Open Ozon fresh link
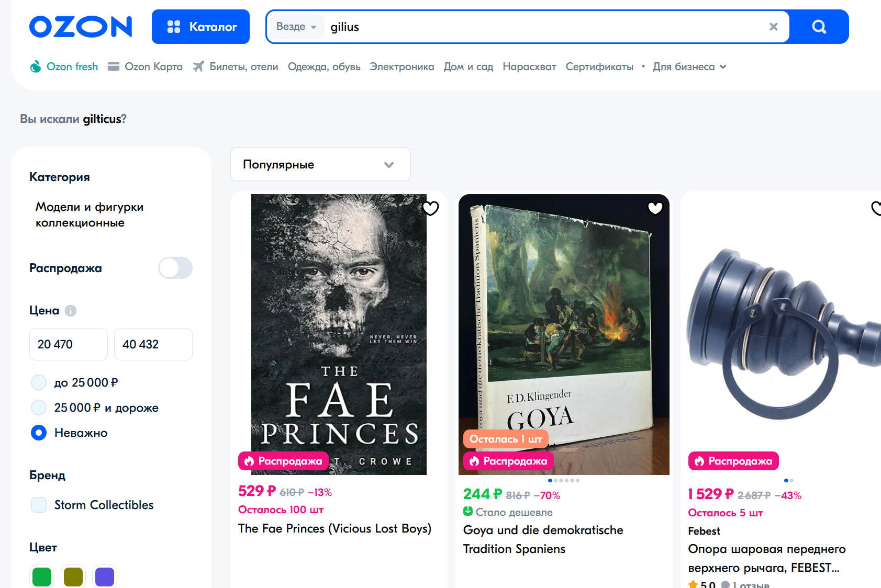This screenshot has width=881, height=588. [72, 66]
